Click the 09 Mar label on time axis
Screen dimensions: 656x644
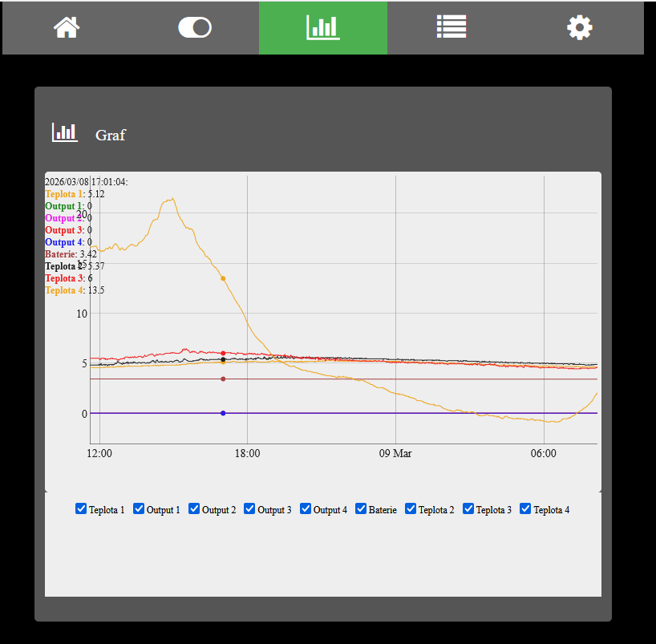coord(395,454)
